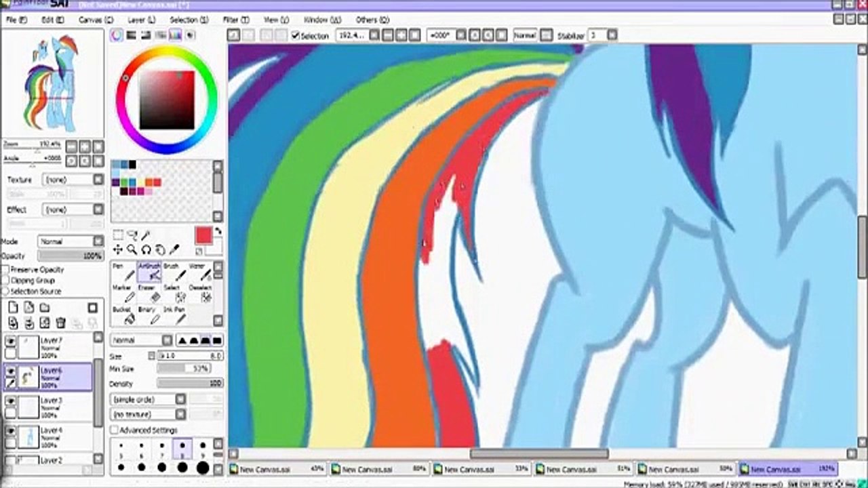
Task: Pick the Water tool
Action: 200,272
